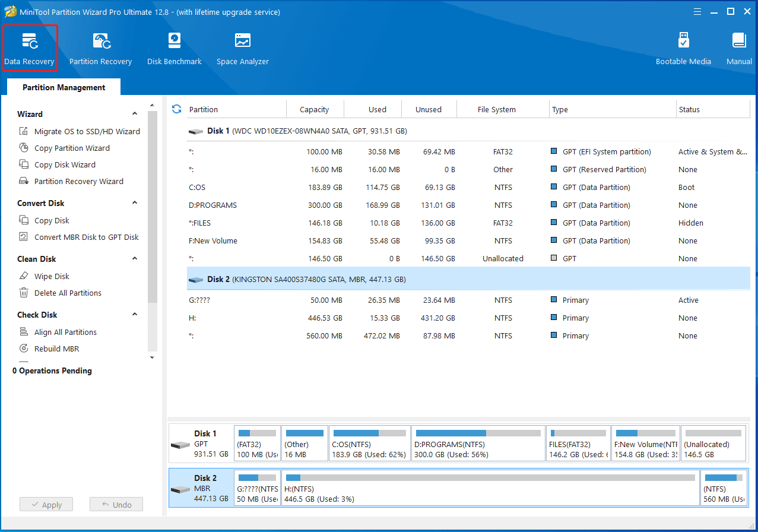This screenshot has width=758, height=532.
Task: Refresh the partition list
Action: [176, 109]
